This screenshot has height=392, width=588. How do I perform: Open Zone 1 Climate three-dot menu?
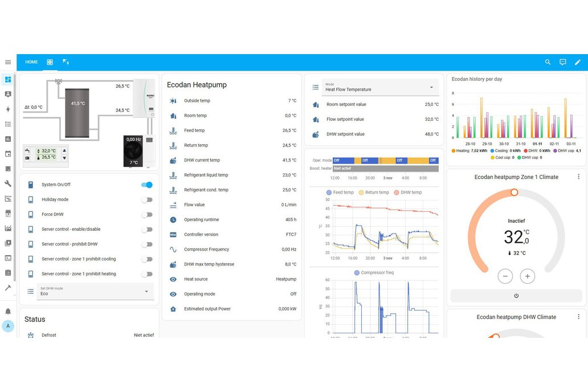click(x=578, y=177)
